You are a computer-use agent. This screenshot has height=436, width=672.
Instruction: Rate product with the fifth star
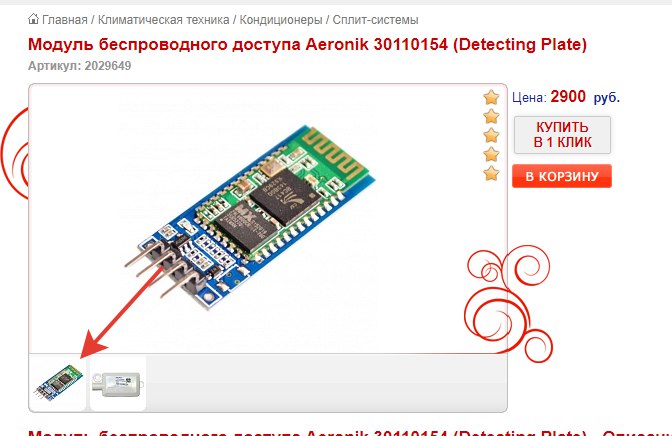click(x=491, y=173)
